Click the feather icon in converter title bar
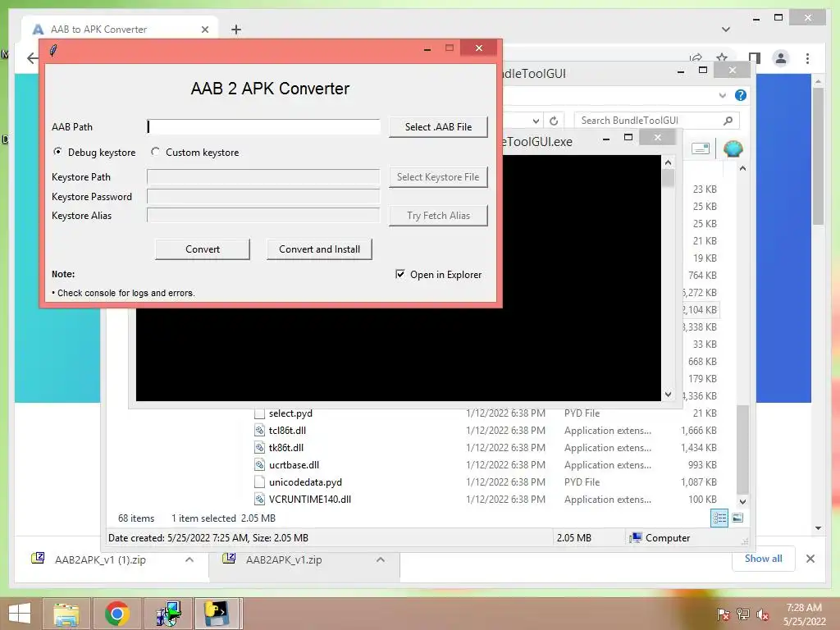Image resolution: width=840 pixels, height=630 pixels. (53, 50)
